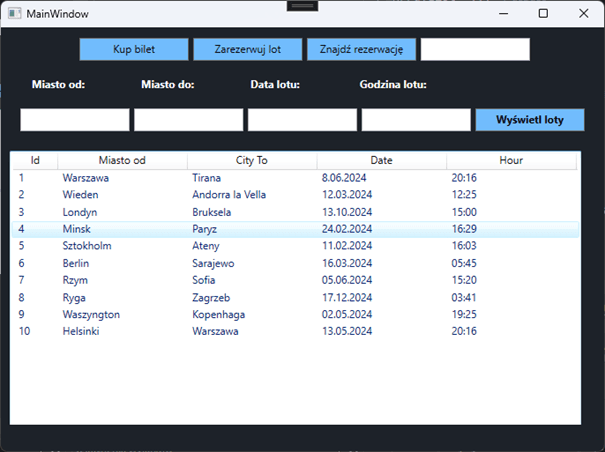Image resolution: width=605 pixels, height=452 pixels.
Task: Sort by the Id column header
Action: (x=35, y=160)
